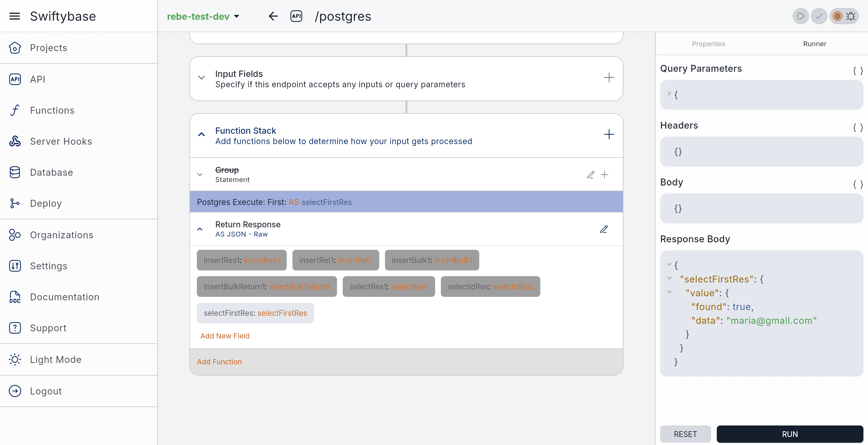
Task: Edit the Group statement with the pencil icon
Action: [590, 175]
